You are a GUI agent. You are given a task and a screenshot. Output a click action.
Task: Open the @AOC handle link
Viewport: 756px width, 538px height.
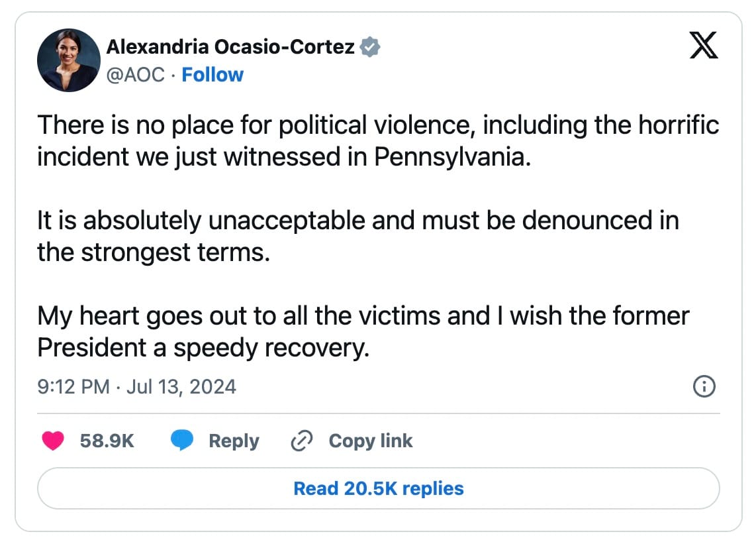[136, 75]
